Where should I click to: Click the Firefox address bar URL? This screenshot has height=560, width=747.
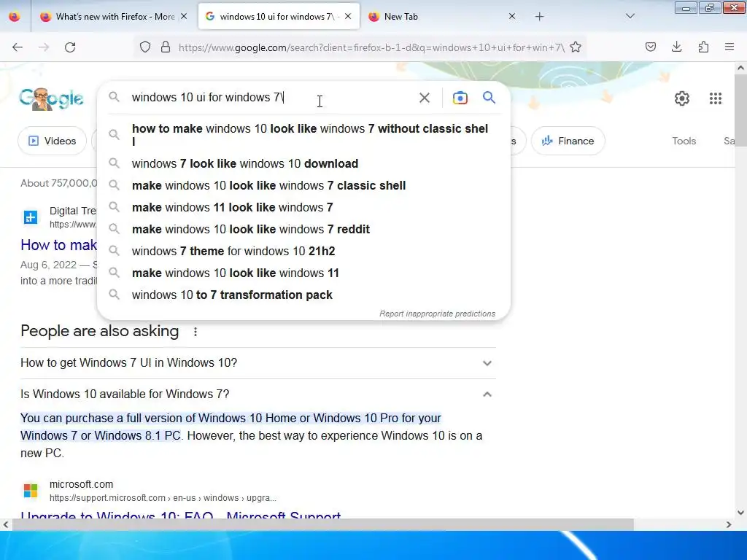point(371,47)
